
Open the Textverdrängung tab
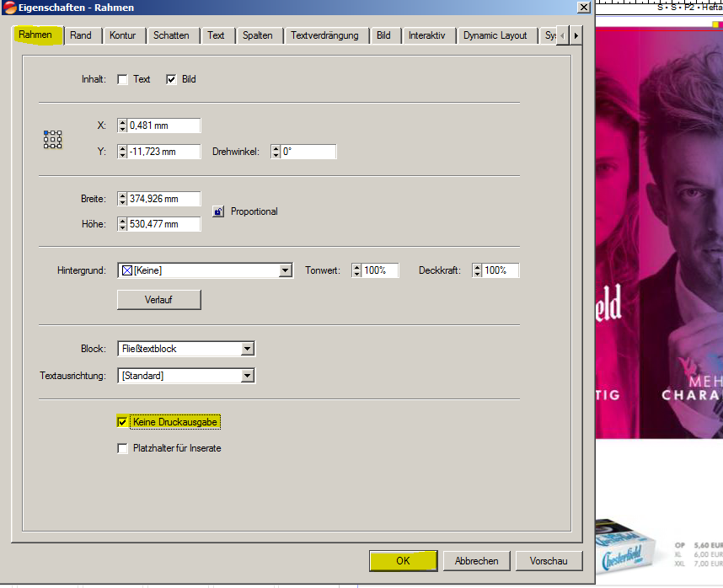pos(324,35)
